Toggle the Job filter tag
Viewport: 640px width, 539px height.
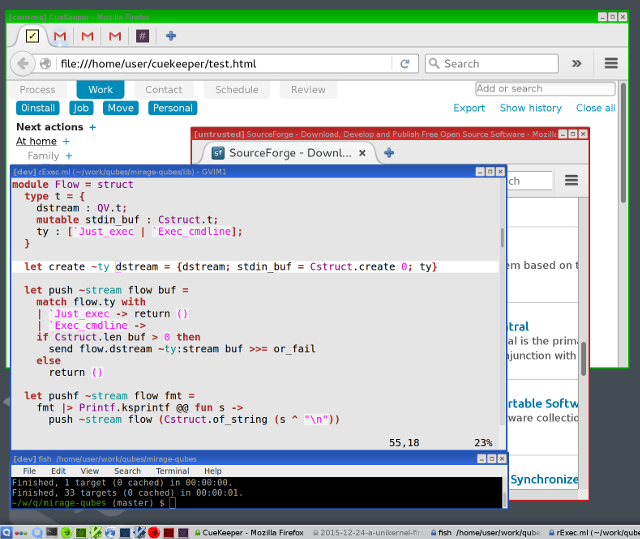[81, 108]
